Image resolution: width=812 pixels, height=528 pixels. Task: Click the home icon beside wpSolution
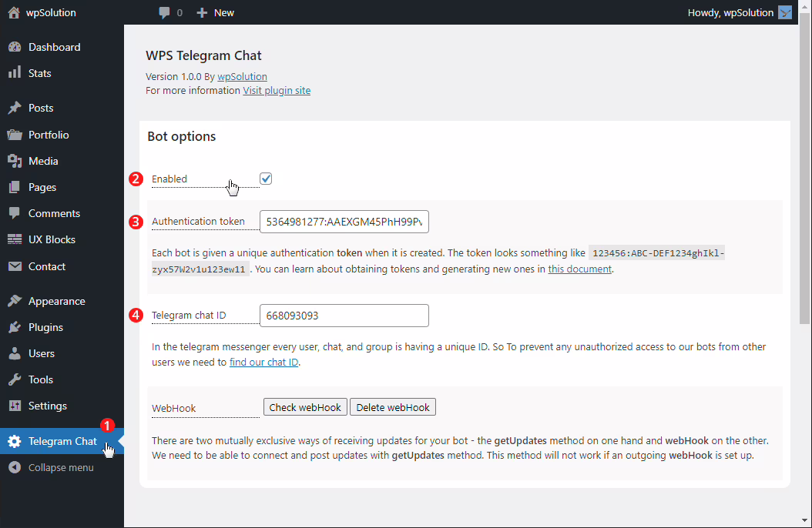[x=14, y=12]
